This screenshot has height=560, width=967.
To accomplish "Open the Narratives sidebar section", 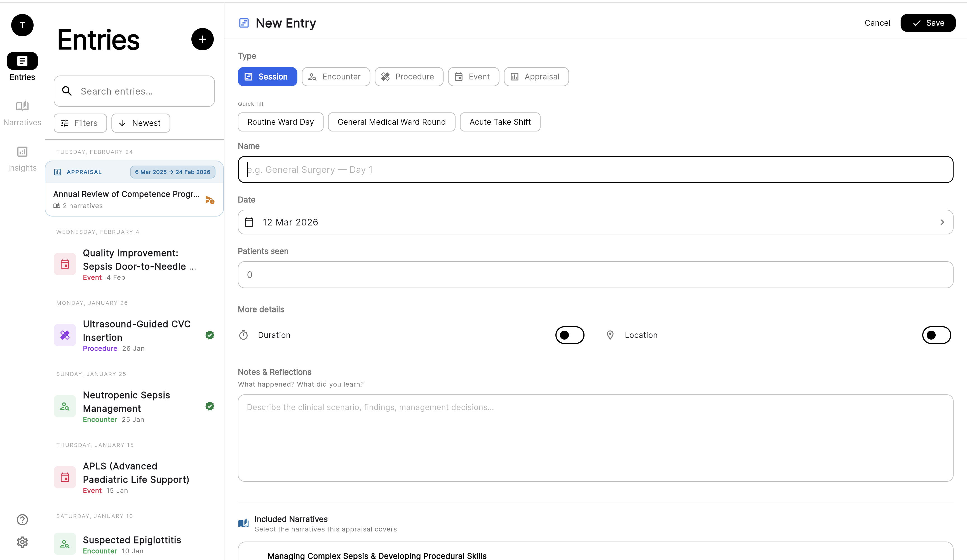I will click(x=22, y=113).
